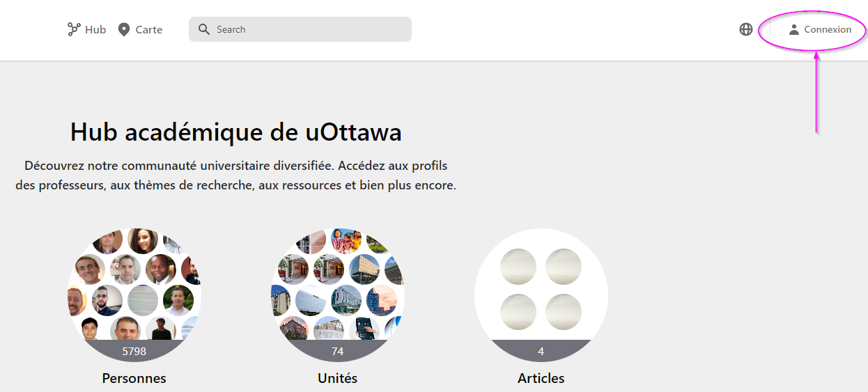Open the Personnes photo collage circle
The image size is (868, 392).
(134, 285)
